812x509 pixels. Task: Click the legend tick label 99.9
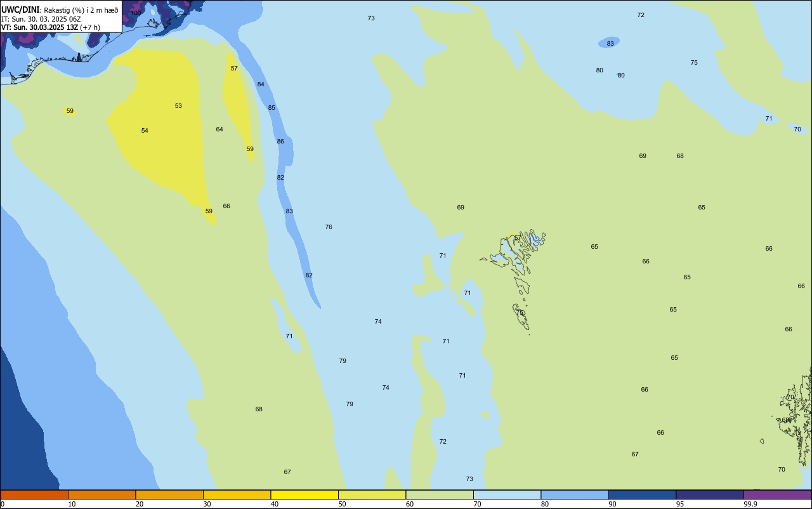[x=750, y=504]
